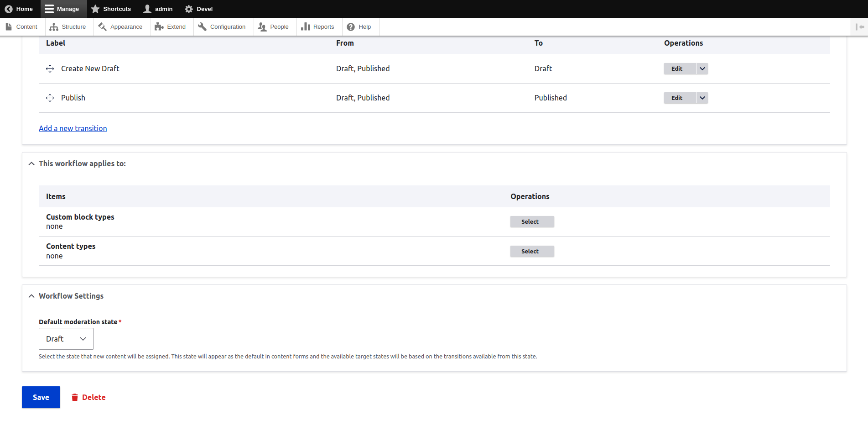Viewport: 868px width, 421px height.
Task: Open Help via the question mark icon
Action: 350,26
